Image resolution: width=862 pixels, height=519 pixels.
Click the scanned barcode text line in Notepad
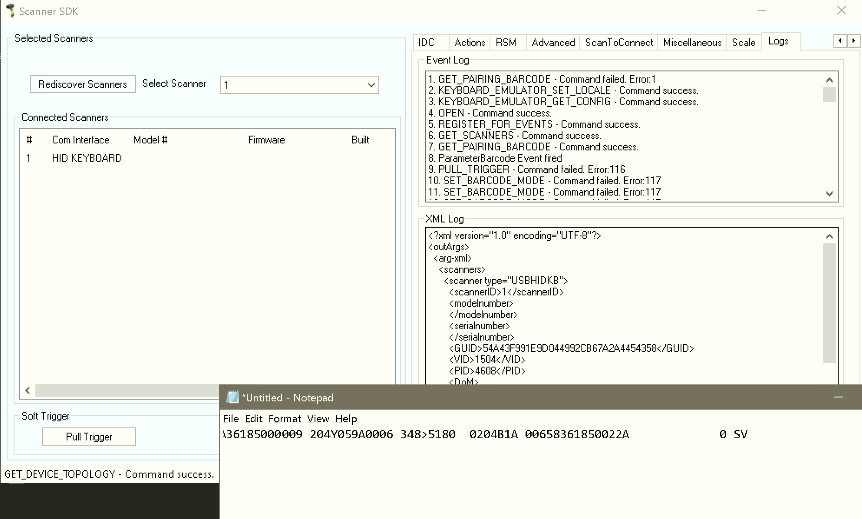click(484, 434)
